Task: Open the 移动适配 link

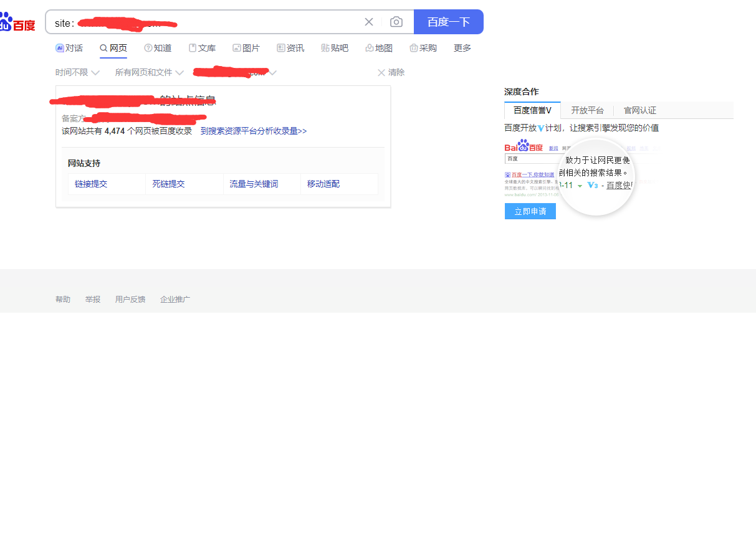Action: (x=323, y=184)
